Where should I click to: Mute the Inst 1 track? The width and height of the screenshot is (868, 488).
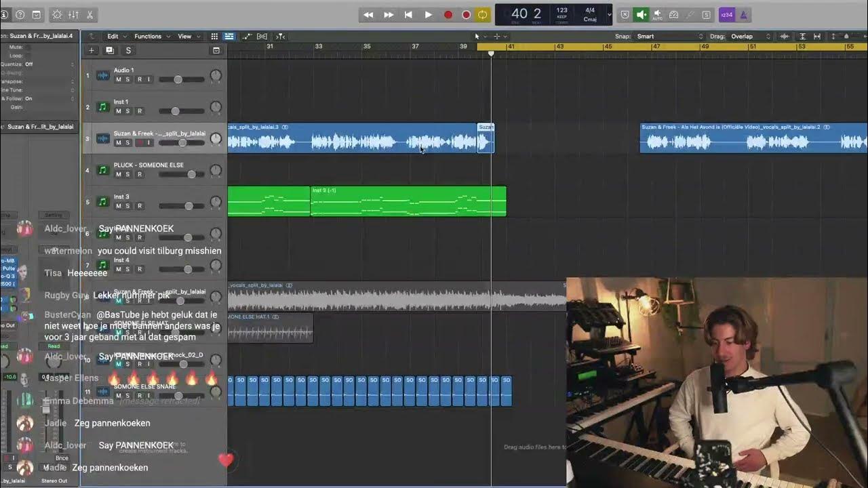[118, 111]
